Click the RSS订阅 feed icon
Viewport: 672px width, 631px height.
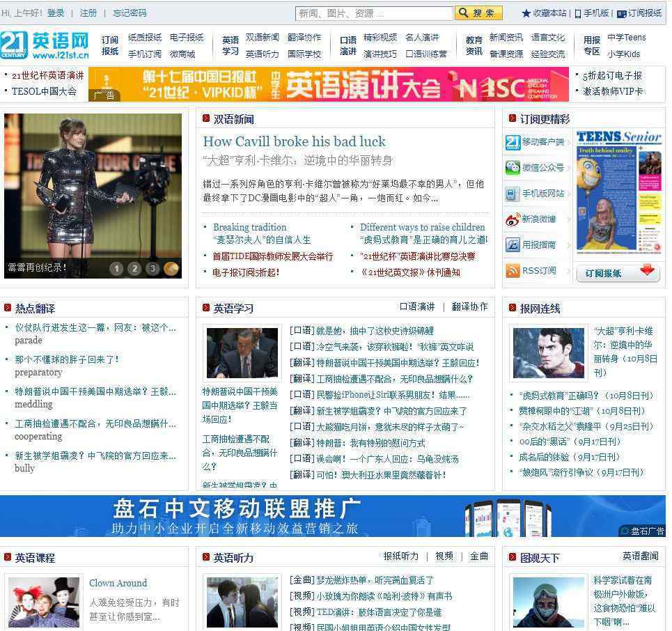513,271
